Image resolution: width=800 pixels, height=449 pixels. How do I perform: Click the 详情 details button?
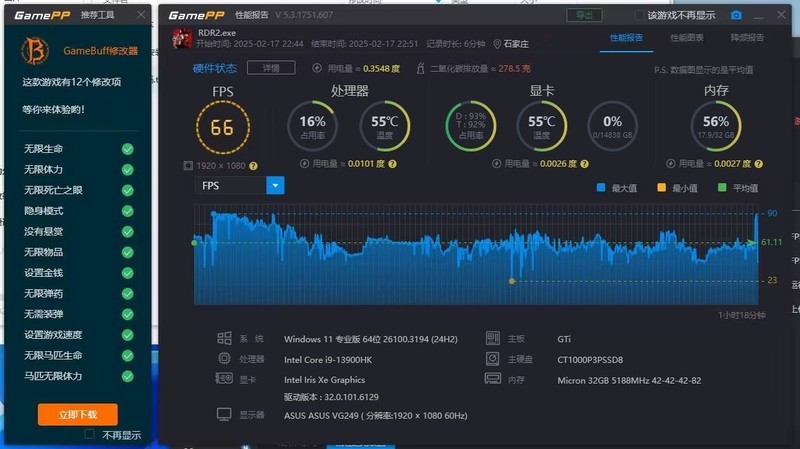[x=271, y=68]
